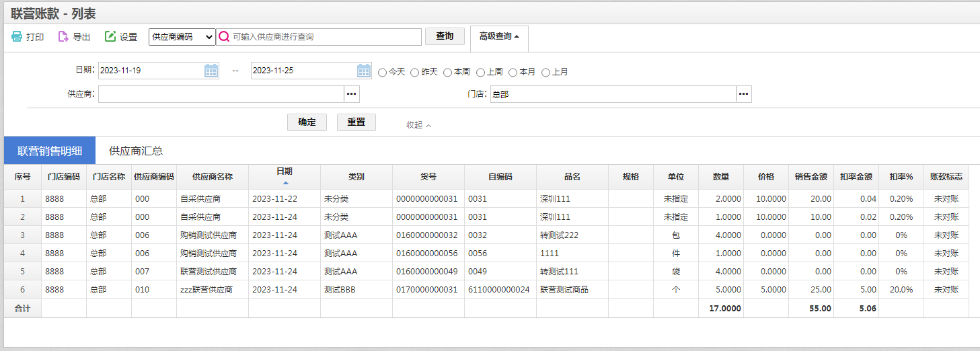Click 类别 cell 测试BBB
Image resolution: width=980 pixels, height=351 pixels.
356,290
